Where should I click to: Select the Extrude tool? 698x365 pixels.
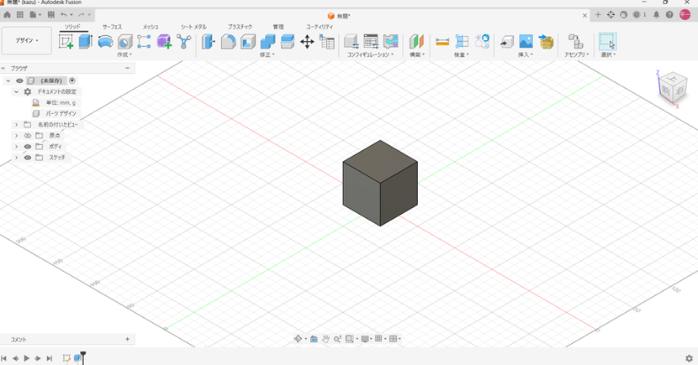85,41
